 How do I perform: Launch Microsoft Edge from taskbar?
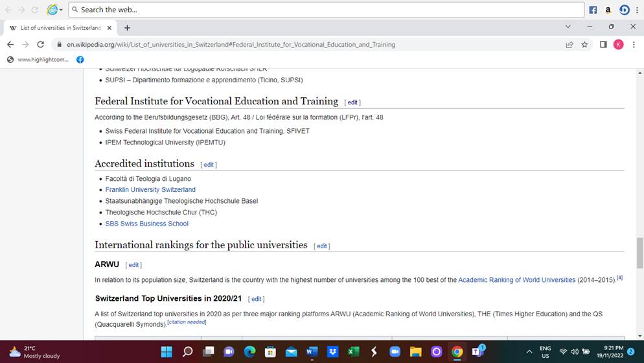(x=249, y=352)
